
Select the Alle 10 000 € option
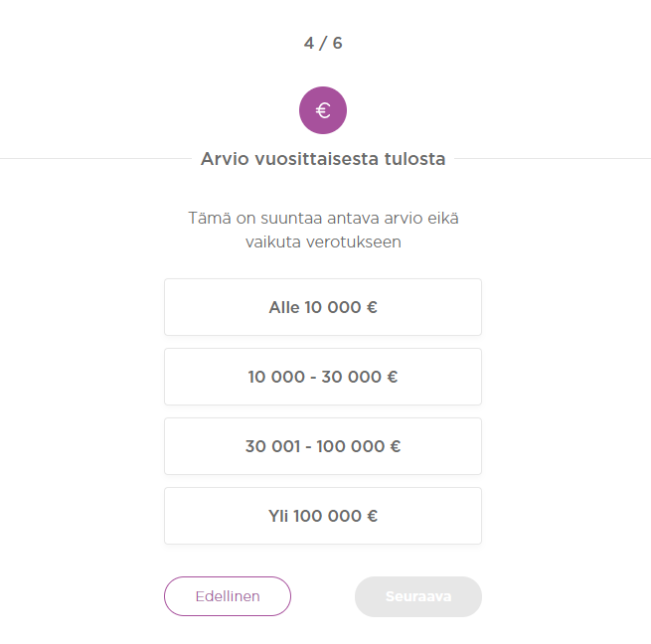[323, 307]
